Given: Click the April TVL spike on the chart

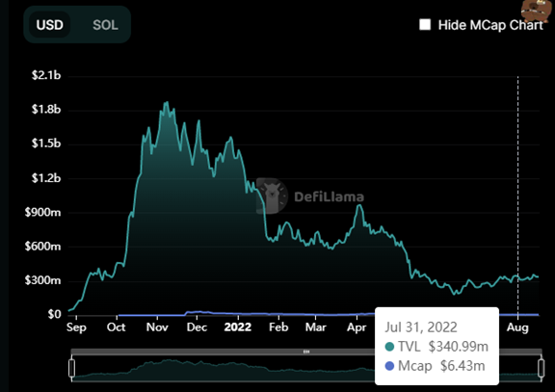Looking at the screenshot, I should coord(359,206).
